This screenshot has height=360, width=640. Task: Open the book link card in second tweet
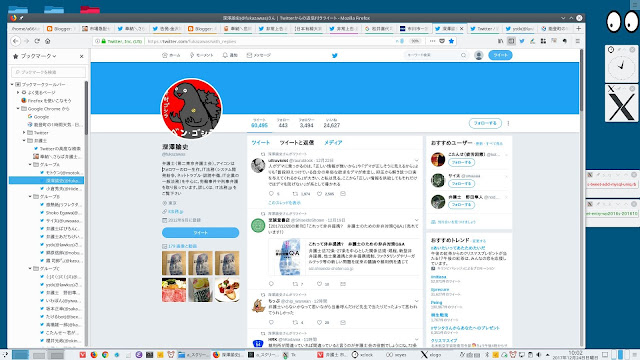coord(344,257)
